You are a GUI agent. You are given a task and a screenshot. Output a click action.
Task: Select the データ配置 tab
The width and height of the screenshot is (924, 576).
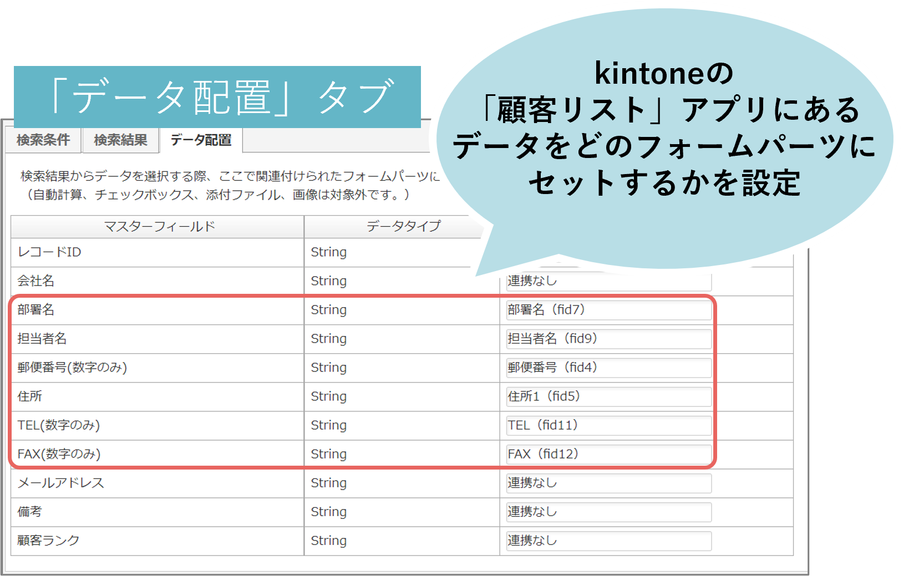pos(201,140)
